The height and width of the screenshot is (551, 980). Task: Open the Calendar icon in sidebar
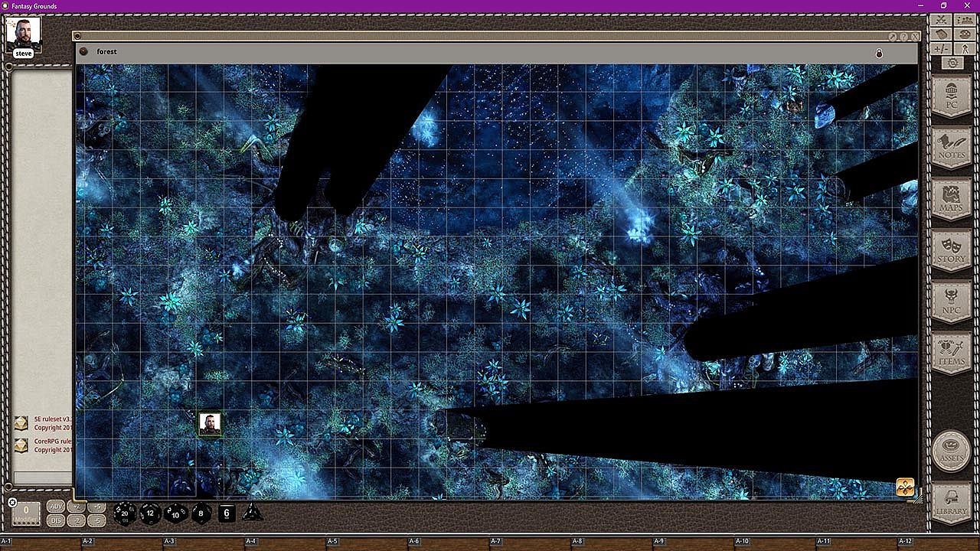[x=941, y=34]
